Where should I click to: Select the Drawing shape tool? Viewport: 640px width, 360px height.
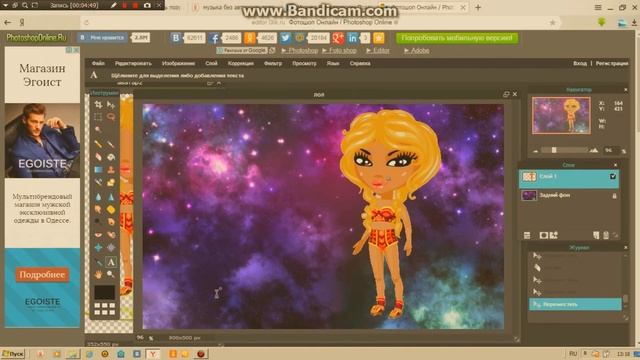pyautogui.click(x=111, y=182)
